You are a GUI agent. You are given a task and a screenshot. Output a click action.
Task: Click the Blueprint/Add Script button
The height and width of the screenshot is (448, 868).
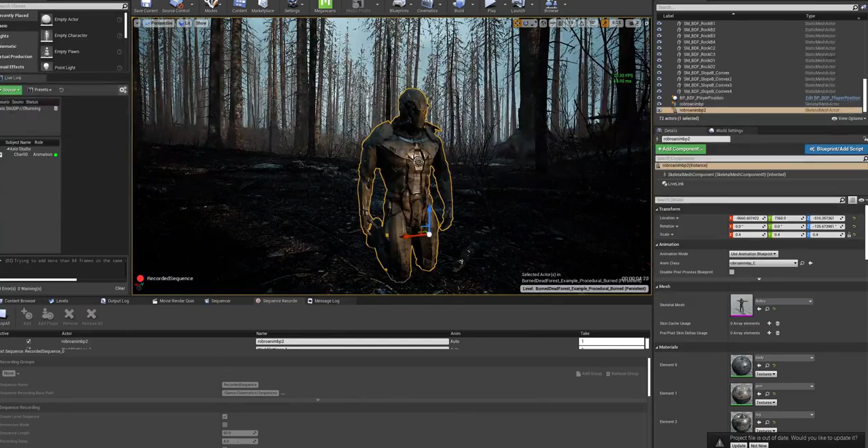(x=836, y=149)
